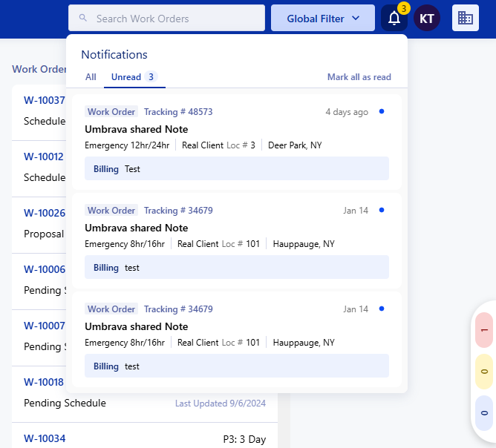This screenshot has width=496, height=448.
Task: Click the Proposal status under W-10026
Action: click(44, 234)
